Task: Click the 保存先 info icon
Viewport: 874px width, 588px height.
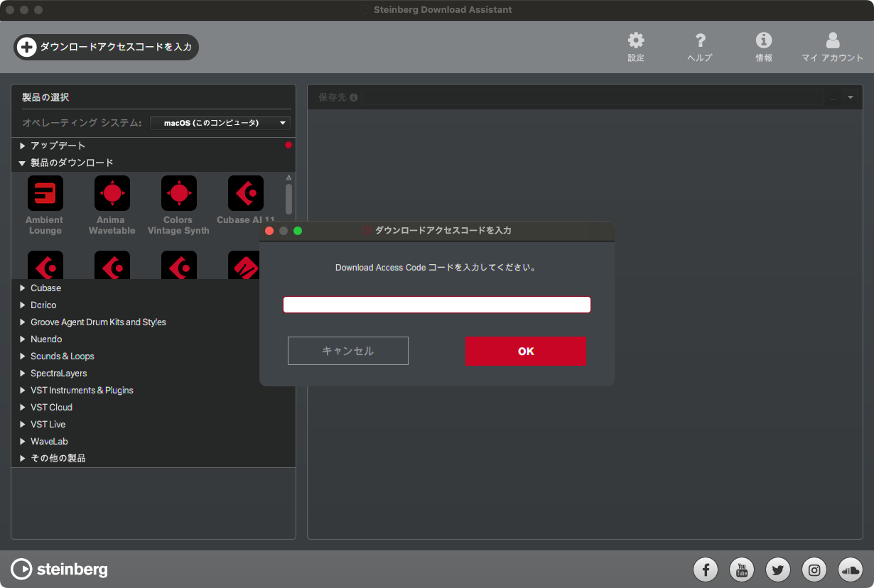Action: coord(354,97)
